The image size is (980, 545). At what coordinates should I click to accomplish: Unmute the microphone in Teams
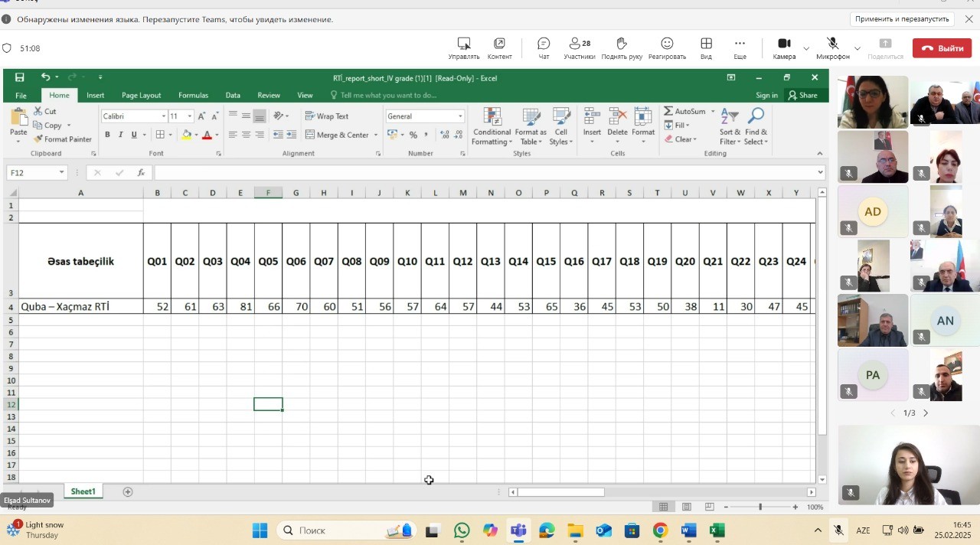pos(833,47)
